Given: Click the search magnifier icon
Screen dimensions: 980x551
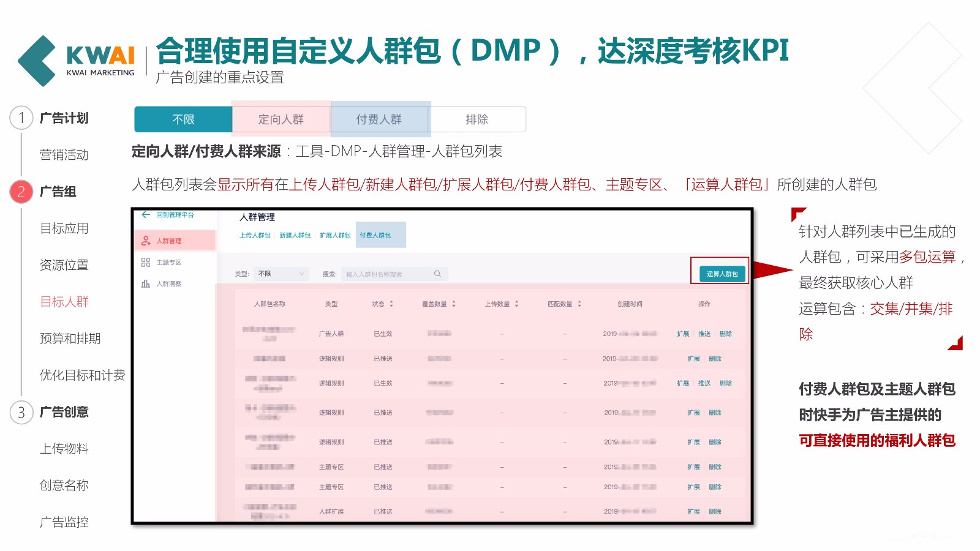Looking at the screenshot, I should point(437,274).
